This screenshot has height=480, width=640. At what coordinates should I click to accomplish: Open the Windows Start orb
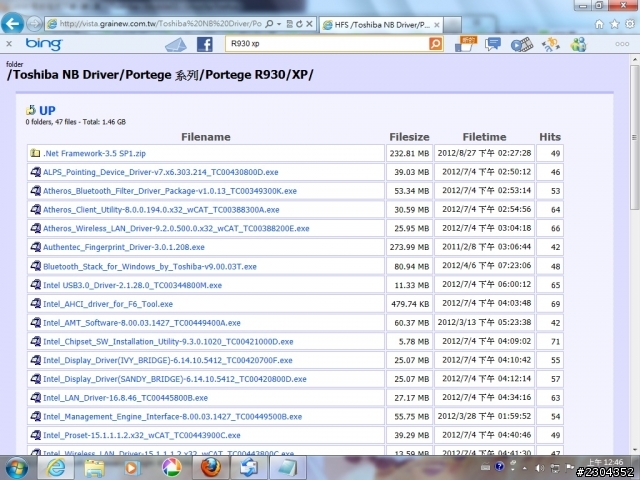click(17, 468)
